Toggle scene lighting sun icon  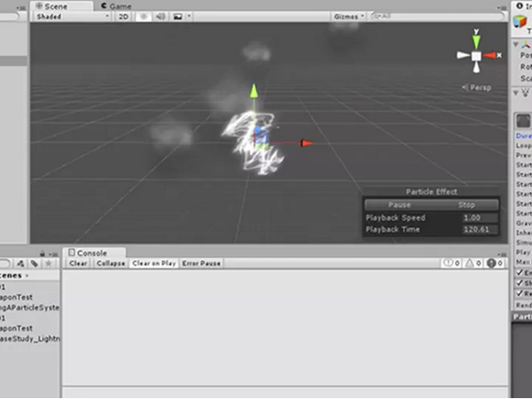[x=144, y=16]
